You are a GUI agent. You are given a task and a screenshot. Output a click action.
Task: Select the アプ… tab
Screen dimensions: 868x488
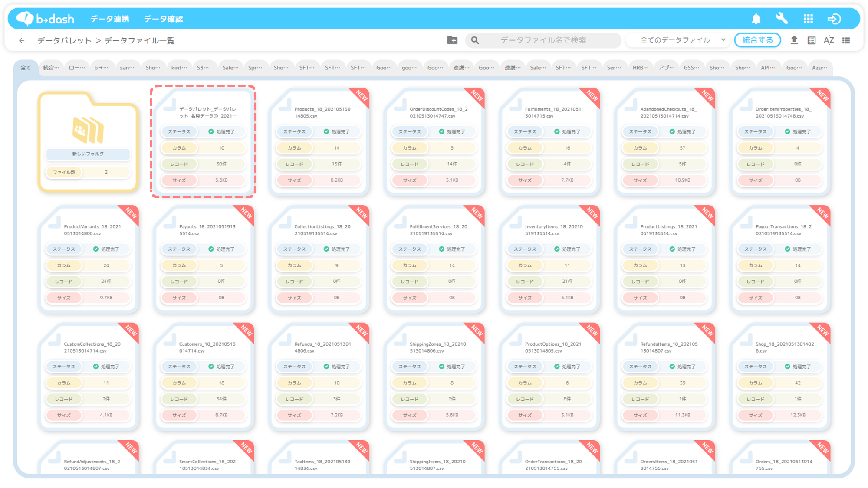[667, 67]
